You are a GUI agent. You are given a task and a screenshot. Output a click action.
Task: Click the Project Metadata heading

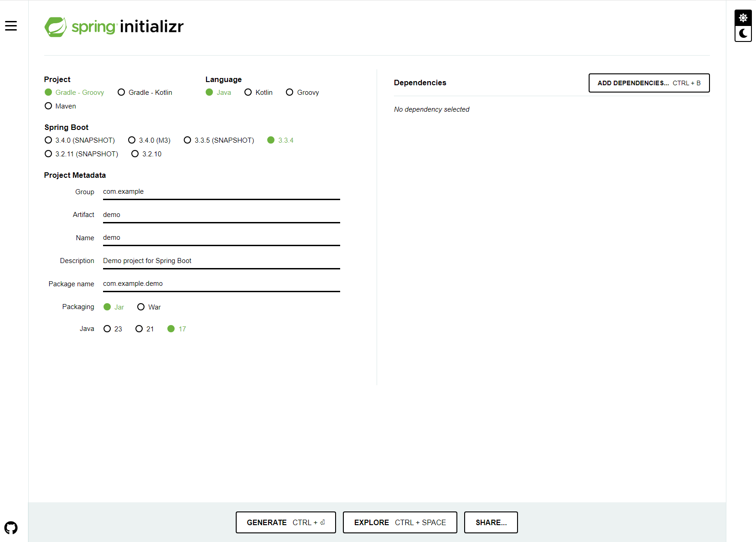[75, 175]
